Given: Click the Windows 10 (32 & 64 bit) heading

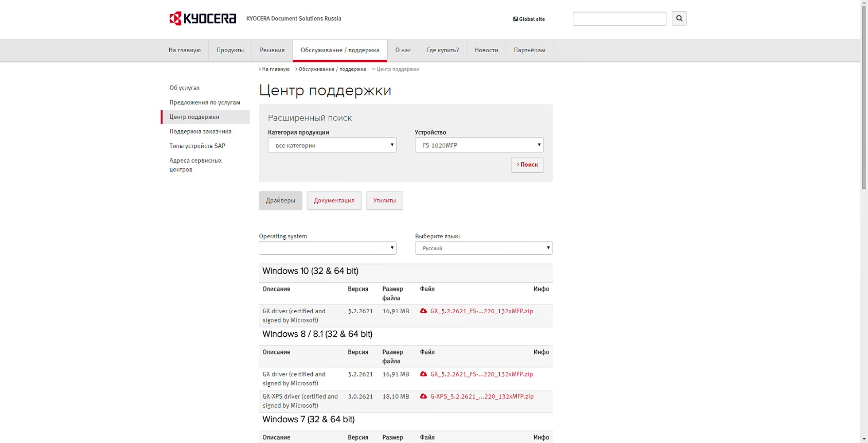Looking at the screenshot, I should 310,271.
